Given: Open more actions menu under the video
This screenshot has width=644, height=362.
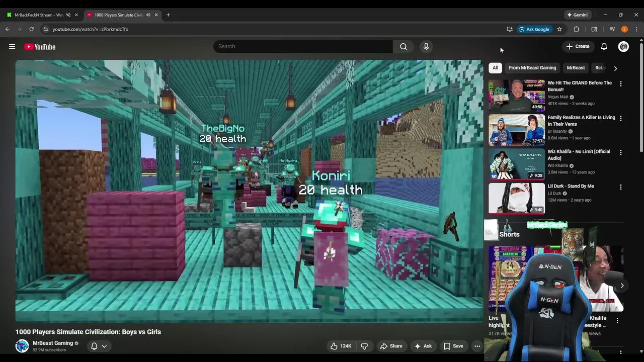Looking at the screenshot, I should pos(477,346).
